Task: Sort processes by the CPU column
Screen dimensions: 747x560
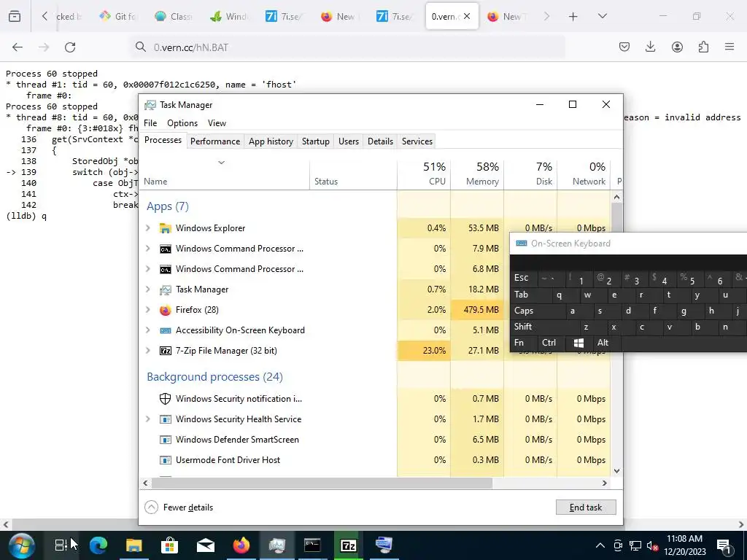Action: click(x=424, y=174)
